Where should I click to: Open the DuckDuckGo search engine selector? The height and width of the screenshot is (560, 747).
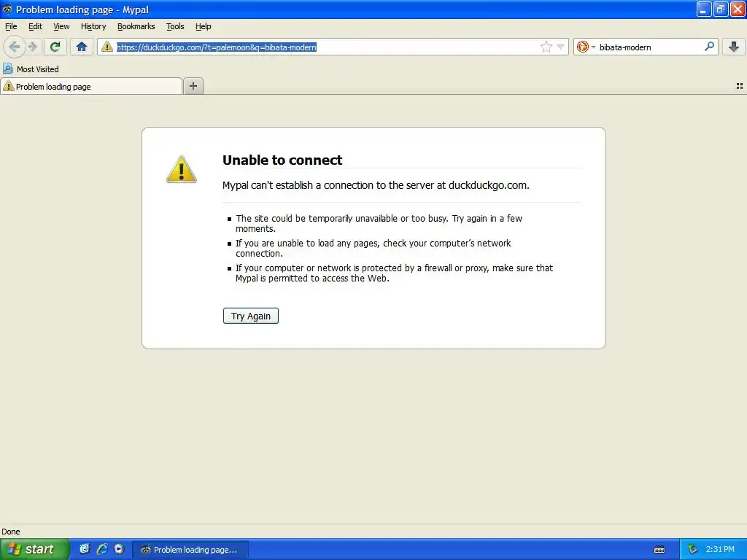(586, 47)
